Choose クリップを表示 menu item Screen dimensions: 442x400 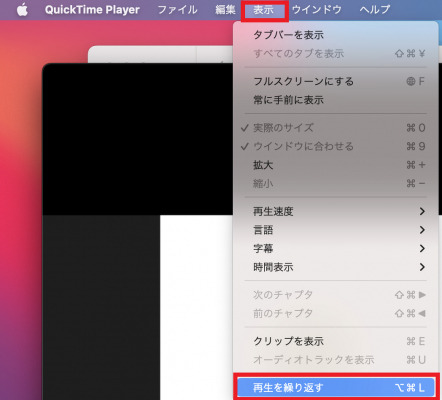pos(335,341)
